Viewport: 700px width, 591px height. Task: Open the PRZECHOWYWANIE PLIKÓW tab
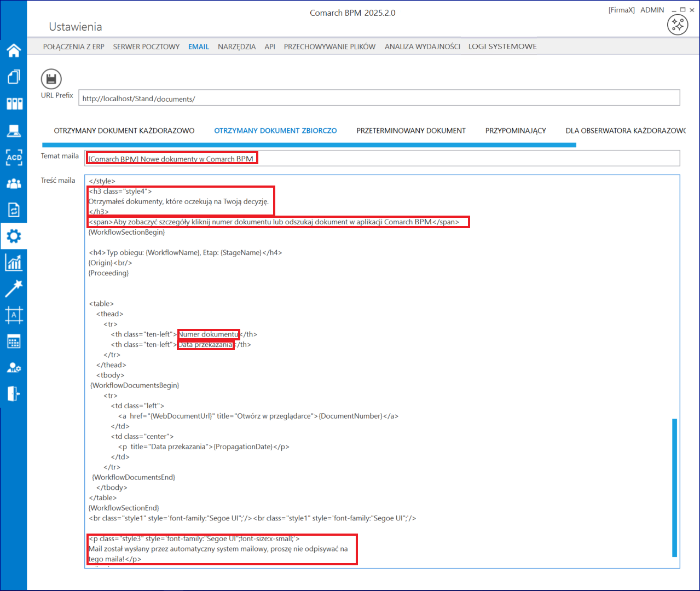329,47
